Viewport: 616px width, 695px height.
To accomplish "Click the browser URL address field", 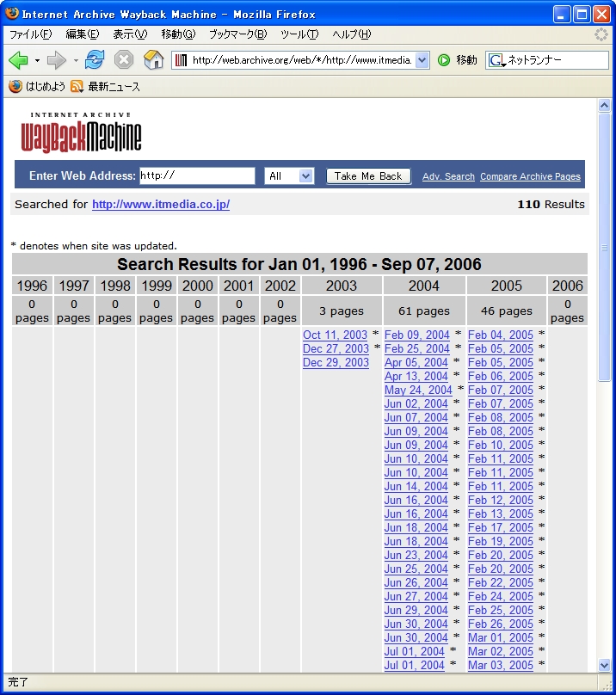I will [x=302, y=60].
